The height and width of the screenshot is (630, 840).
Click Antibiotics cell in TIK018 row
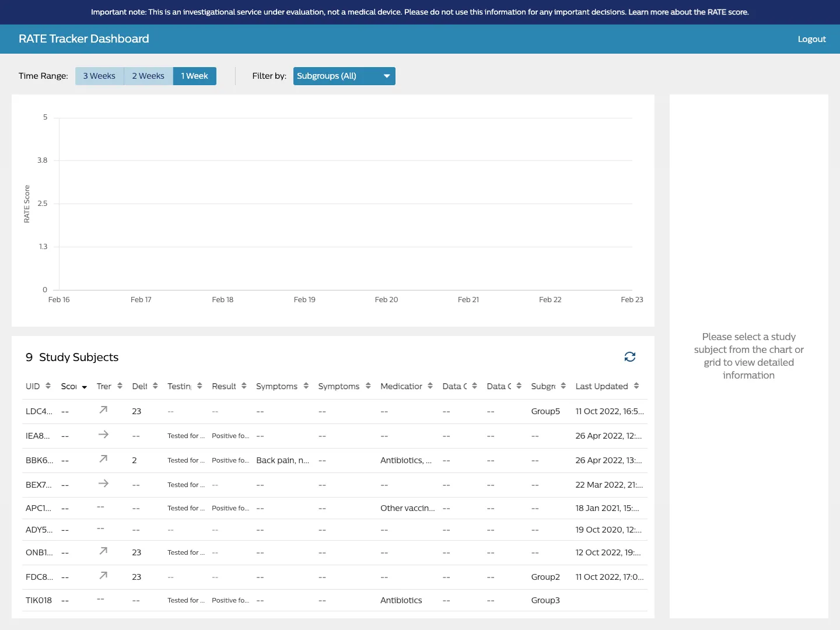click(x=401, y=600)
